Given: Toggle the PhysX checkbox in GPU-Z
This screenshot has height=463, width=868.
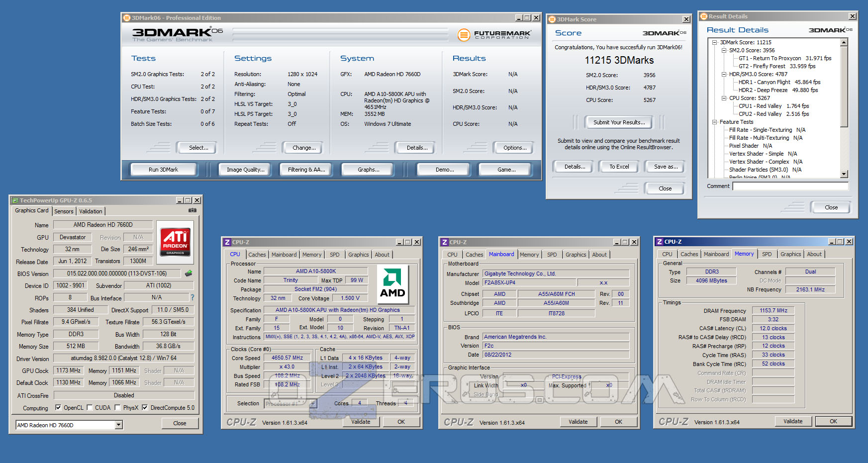Looking at the screenshot, I should coord(117,407).
